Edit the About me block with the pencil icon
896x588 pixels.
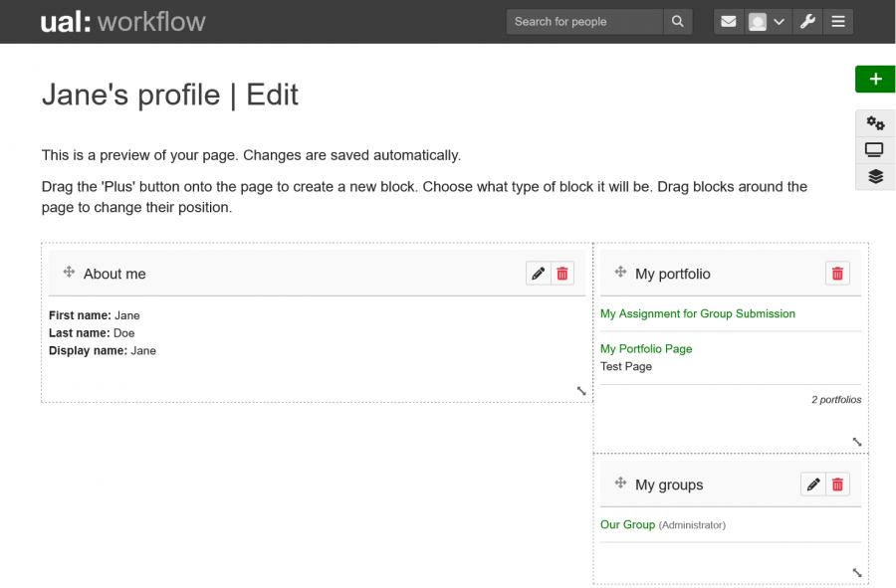pos(538,273)
